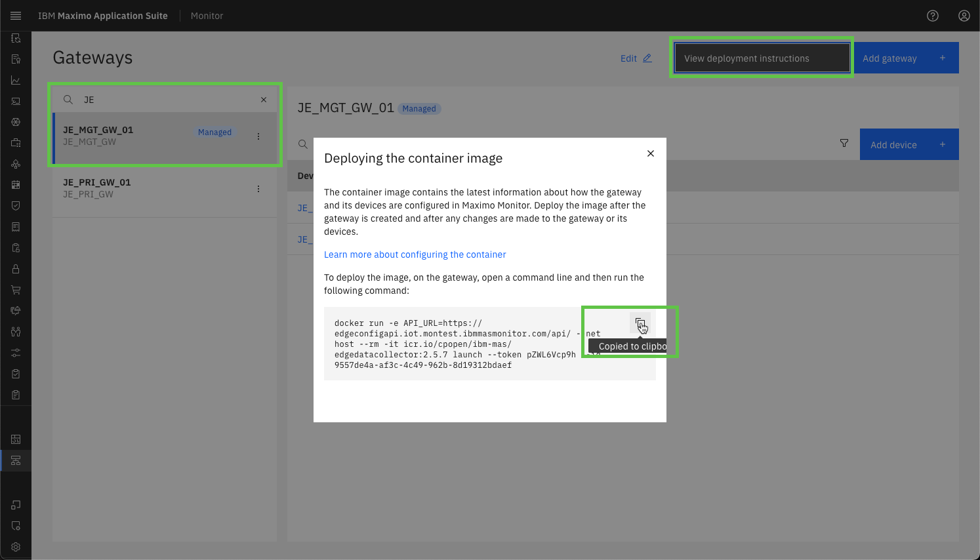Click the Edit link with pencil

point(636,58)
